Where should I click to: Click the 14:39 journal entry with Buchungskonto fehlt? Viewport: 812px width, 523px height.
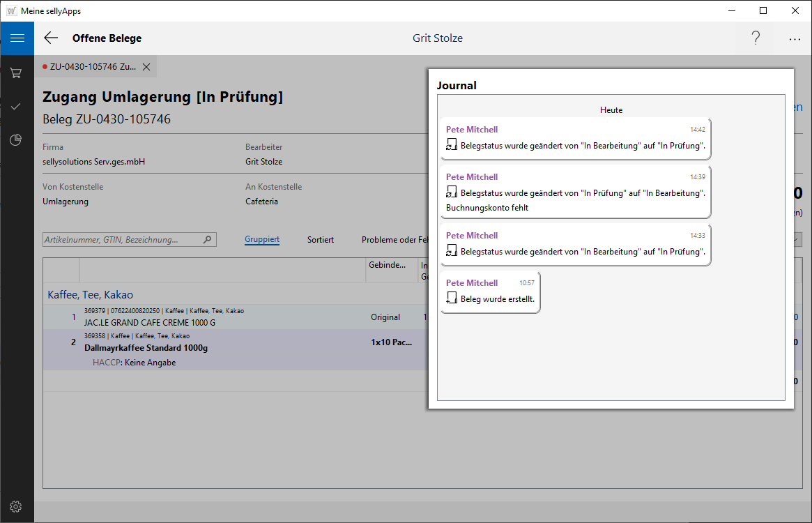pyautogui.click(x=576, y=192)
